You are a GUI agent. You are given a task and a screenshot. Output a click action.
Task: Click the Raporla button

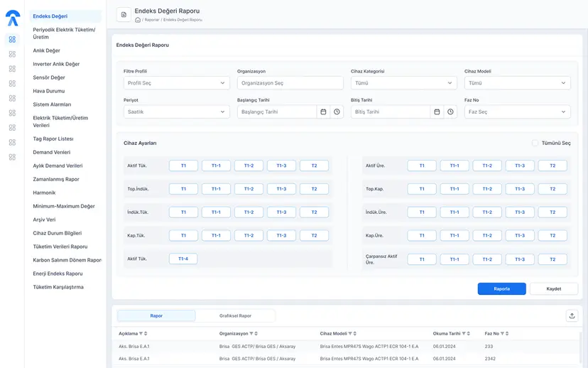tap(502, 289)
